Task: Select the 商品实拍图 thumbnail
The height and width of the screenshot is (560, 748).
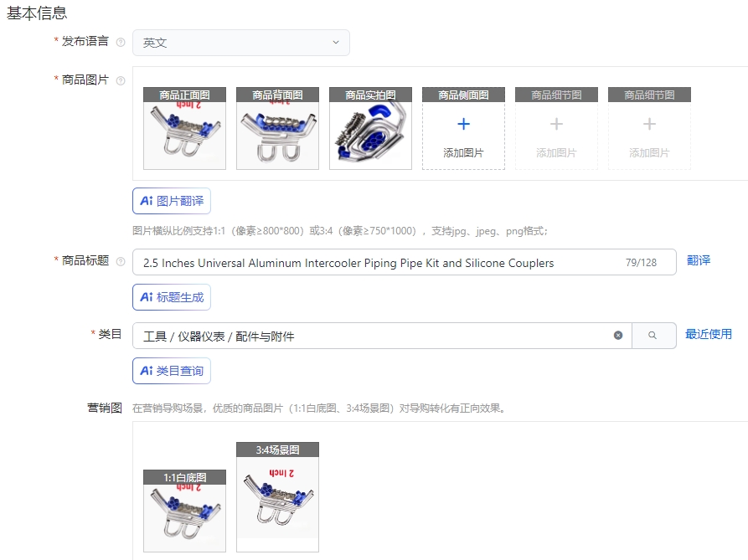Action: click(371, 128)
